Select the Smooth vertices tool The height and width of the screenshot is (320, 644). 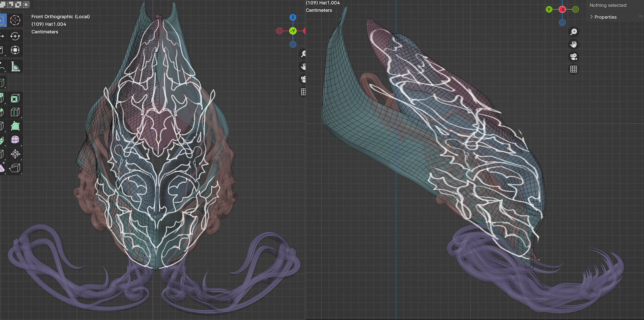pyautogui.click(x=15, y=140)
